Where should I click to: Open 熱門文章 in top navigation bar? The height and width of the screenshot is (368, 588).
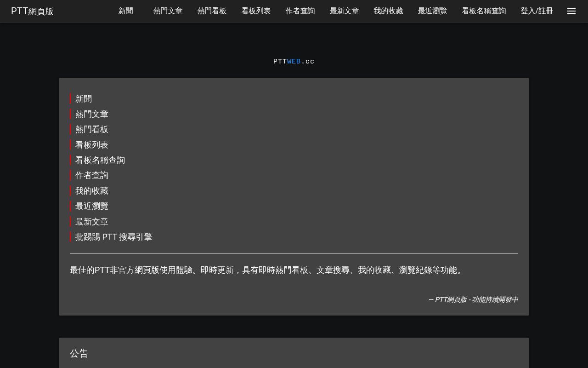(168, 11)
